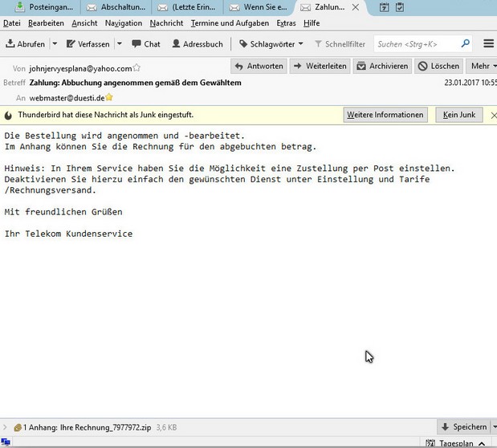This screenshot has height=448, width=497.
Task: Expand the attachment list arrow
Action: click(5, 427)
